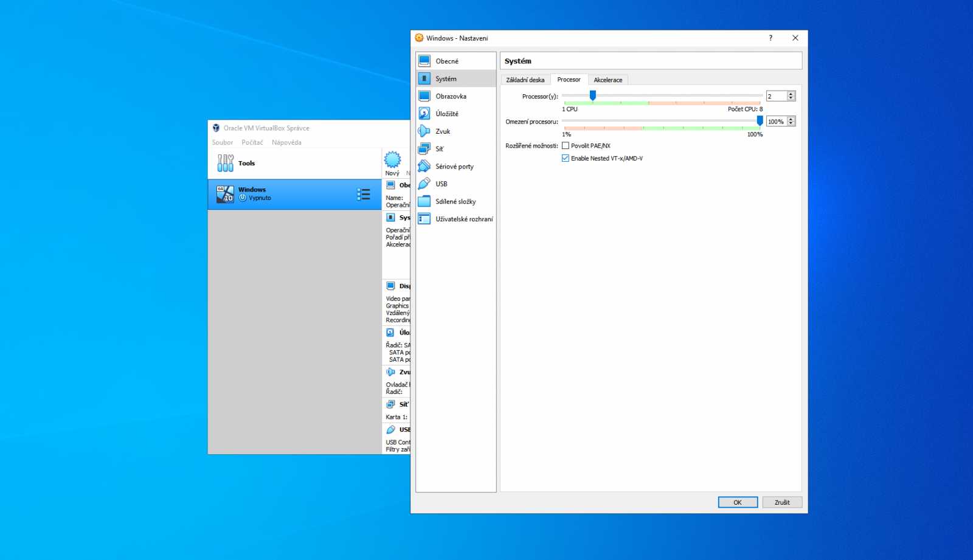
Task: Open the Úložiště storage icon
Action: [x=424, y=114]
